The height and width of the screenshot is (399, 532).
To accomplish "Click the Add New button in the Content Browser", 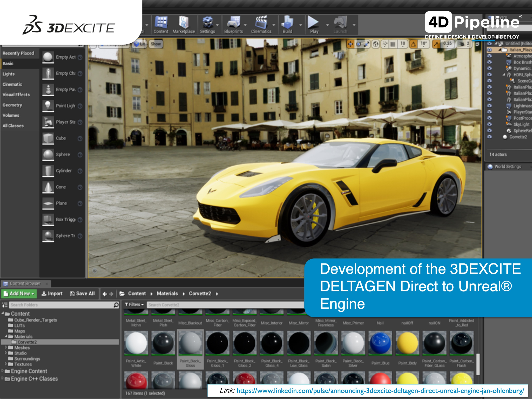I will pos(19,294).
